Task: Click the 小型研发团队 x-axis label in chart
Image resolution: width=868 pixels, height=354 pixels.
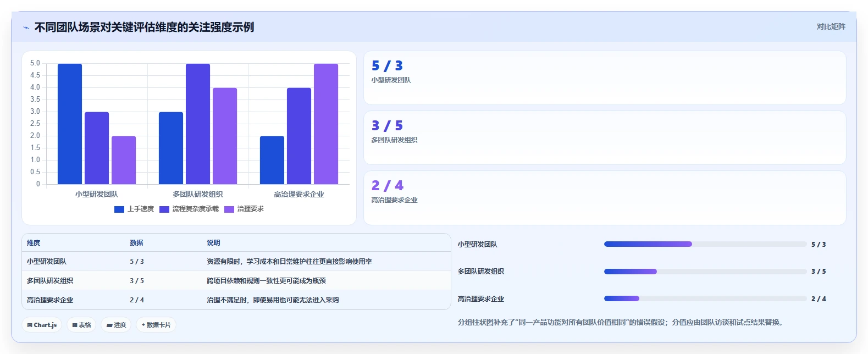Action: 97,195
